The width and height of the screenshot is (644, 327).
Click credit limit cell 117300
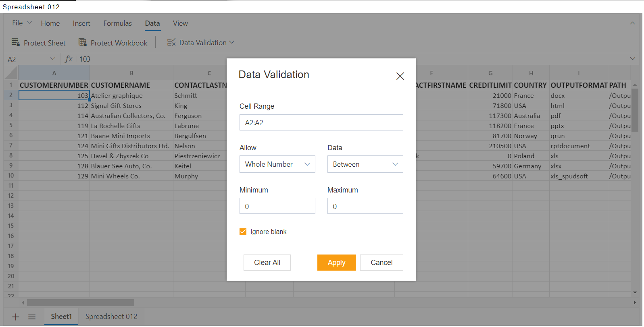coord(490,116)
